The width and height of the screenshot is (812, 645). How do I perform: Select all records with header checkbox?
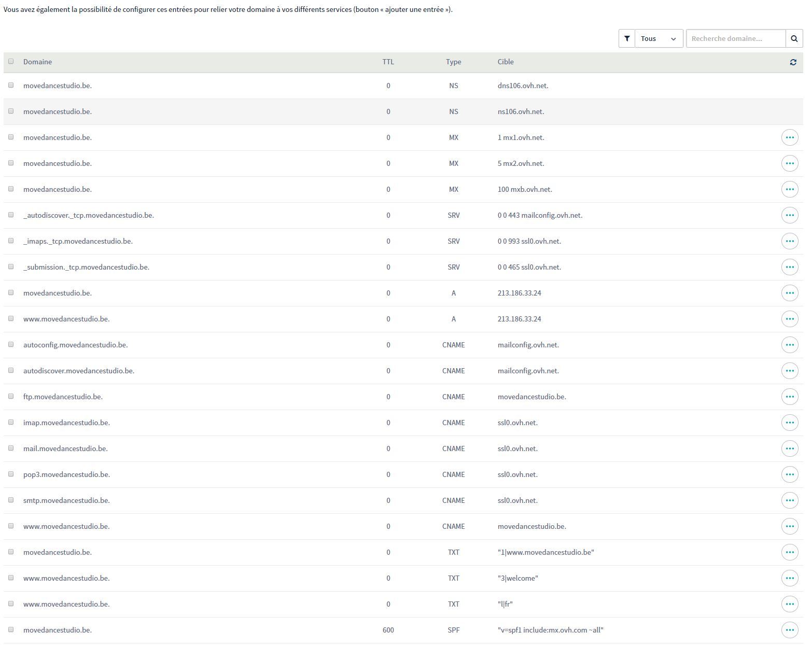pyautogui.click(x=11, y=61)
